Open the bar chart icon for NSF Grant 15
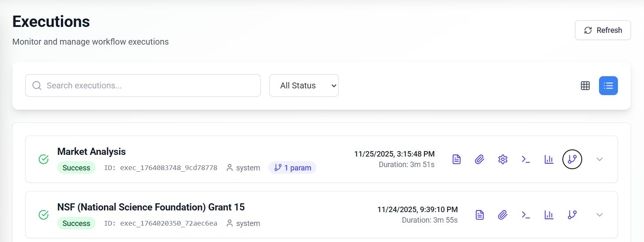The height and width of the screenshot is (242, 644). point(549,215)
